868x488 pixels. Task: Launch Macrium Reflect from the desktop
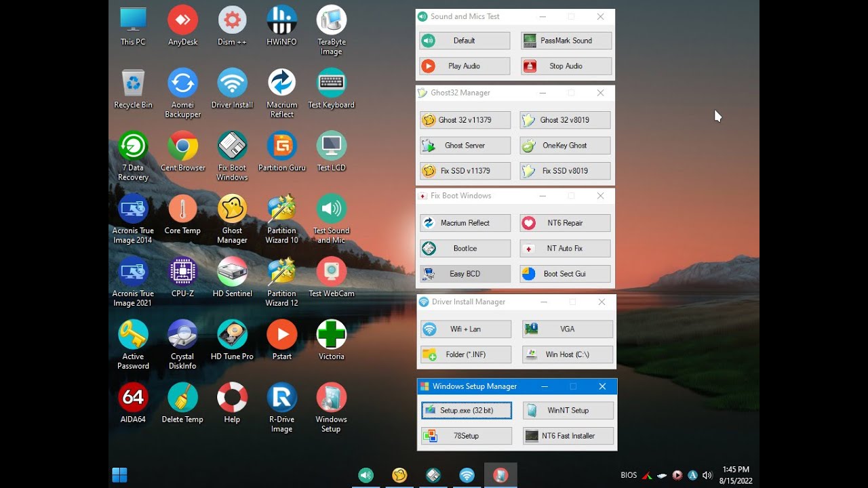[281, 85]
